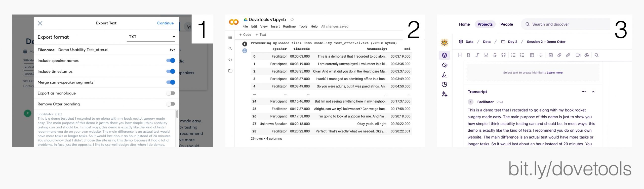Open find and replace in editor toolbar
This screenshot has height=189, width=644.
coord(596,55)
